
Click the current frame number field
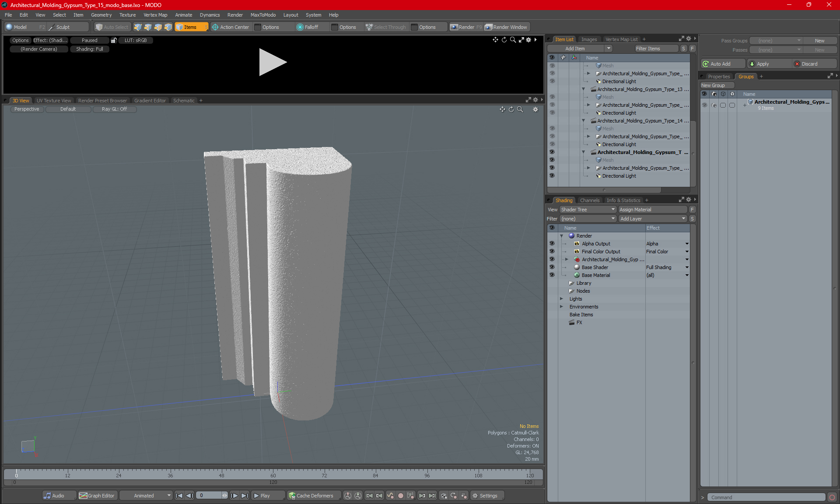tap(212, 496)
